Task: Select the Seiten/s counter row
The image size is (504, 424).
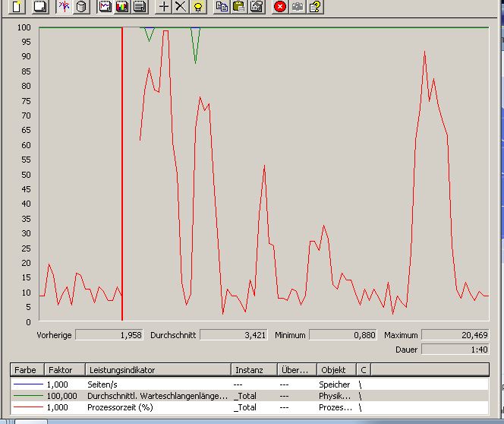Action: pos(250,384)
